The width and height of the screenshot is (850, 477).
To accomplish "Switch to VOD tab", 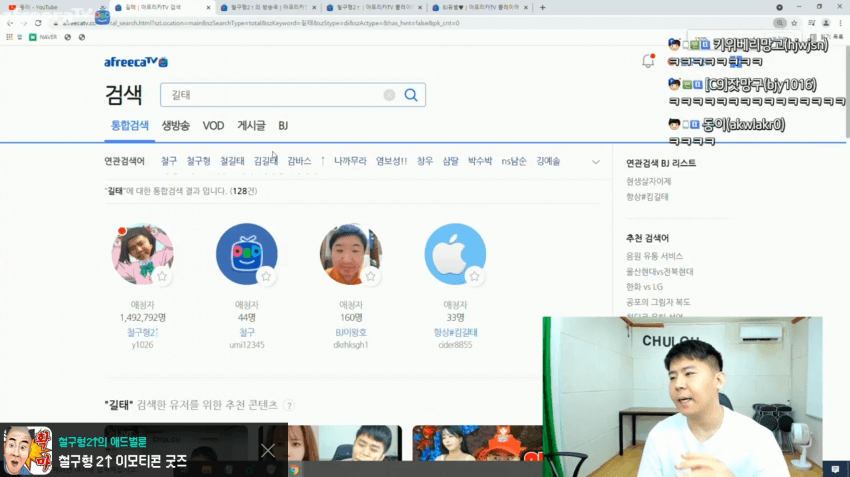I will point(213,125).
